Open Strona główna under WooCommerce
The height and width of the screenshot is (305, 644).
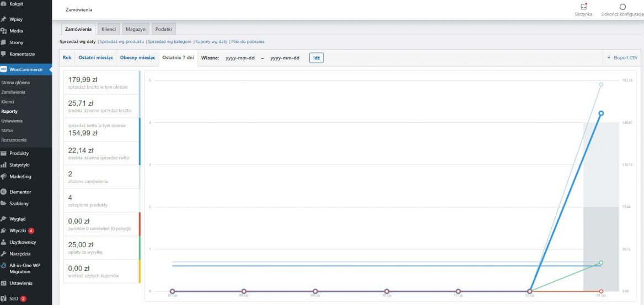(15, 83)
